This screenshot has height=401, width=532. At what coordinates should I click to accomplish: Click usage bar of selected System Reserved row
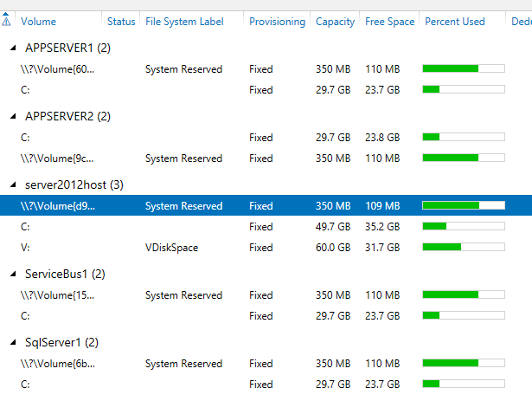click(x=464, y=205)
